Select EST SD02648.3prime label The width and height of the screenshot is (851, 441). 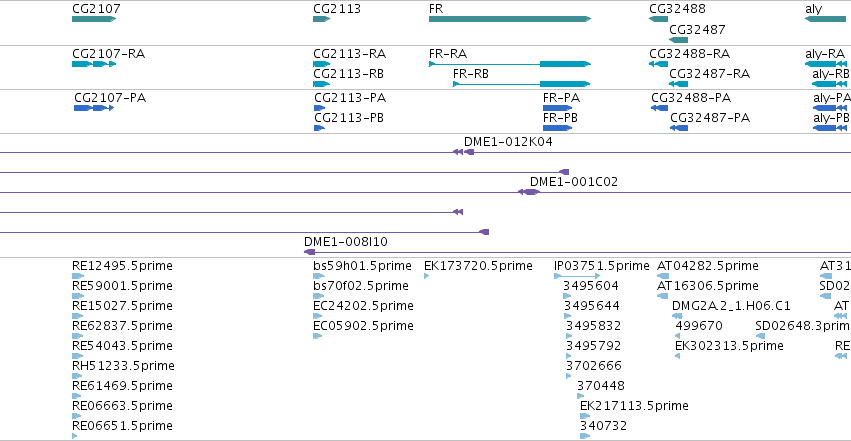coord(803,326)
